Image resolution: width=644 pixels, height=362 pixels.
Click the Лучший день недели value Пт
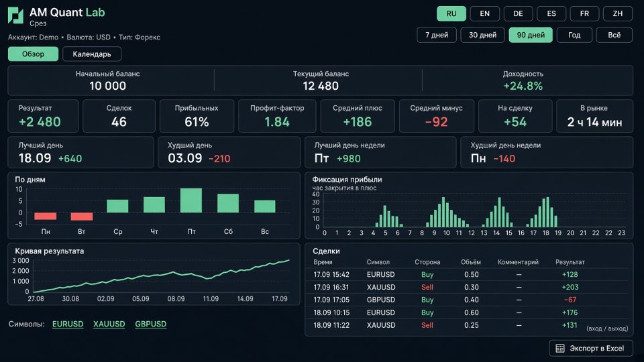tap(321, 158)
